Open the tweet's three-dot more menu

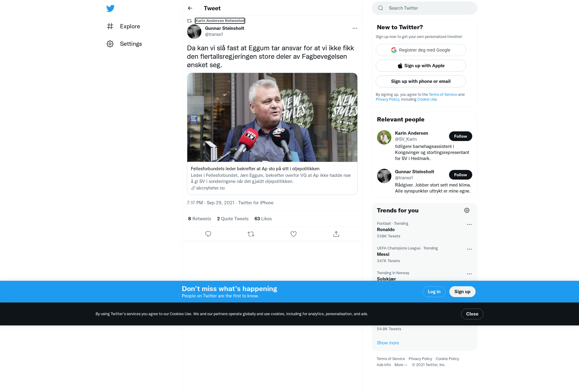point(355,28)
